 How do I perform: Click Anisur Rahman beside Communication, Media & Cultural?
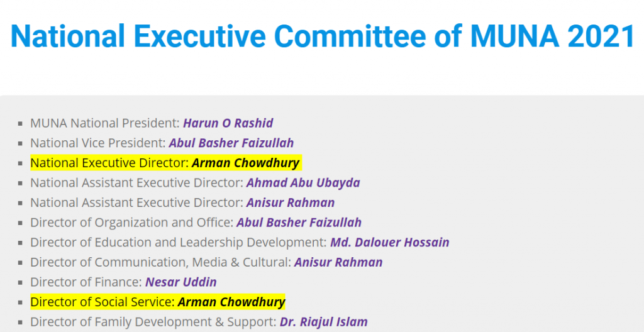pos(338,262)
